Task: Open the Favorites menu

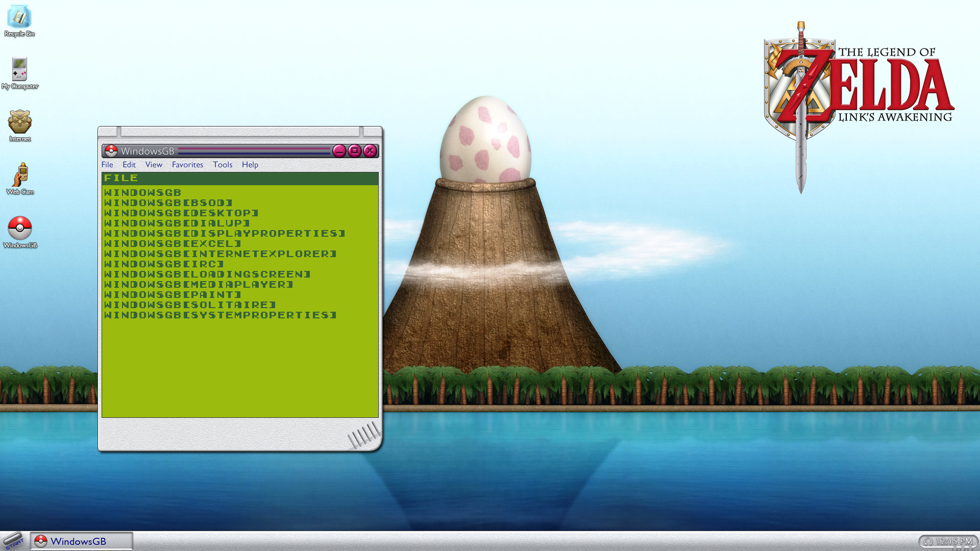Action: click(x=187, y=164)
